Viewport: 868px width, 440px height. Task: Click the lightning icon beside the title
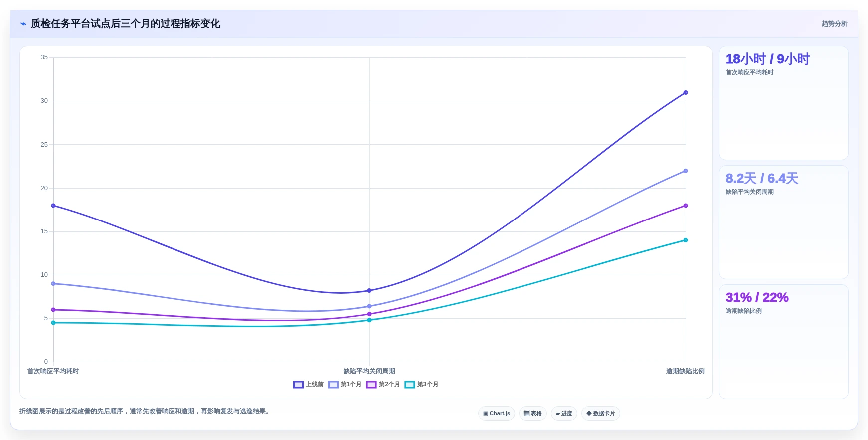point(23,24)
